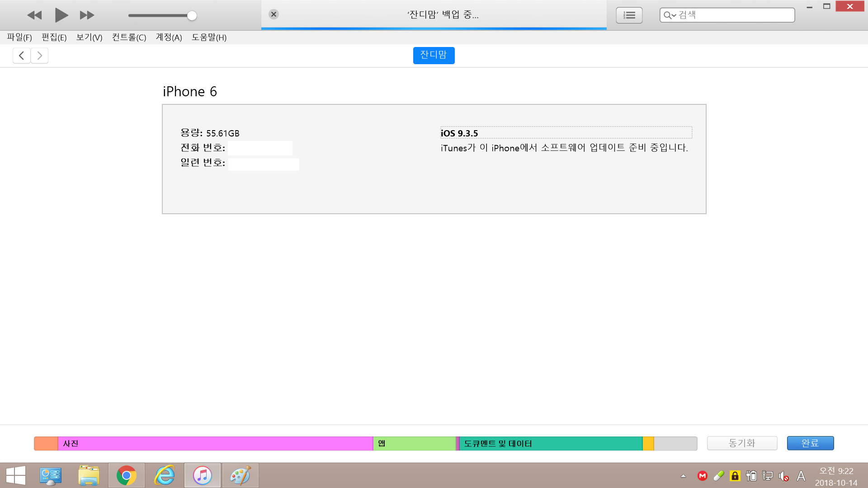This screenshot has height=488, width=868.
Task: Open the 계정(A) menu
Action: pyautogui.click(x=169, y=38)
